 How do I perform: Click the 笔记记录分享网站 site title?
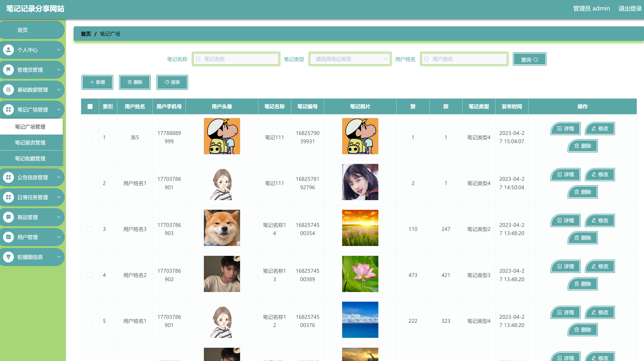(35, 9)
